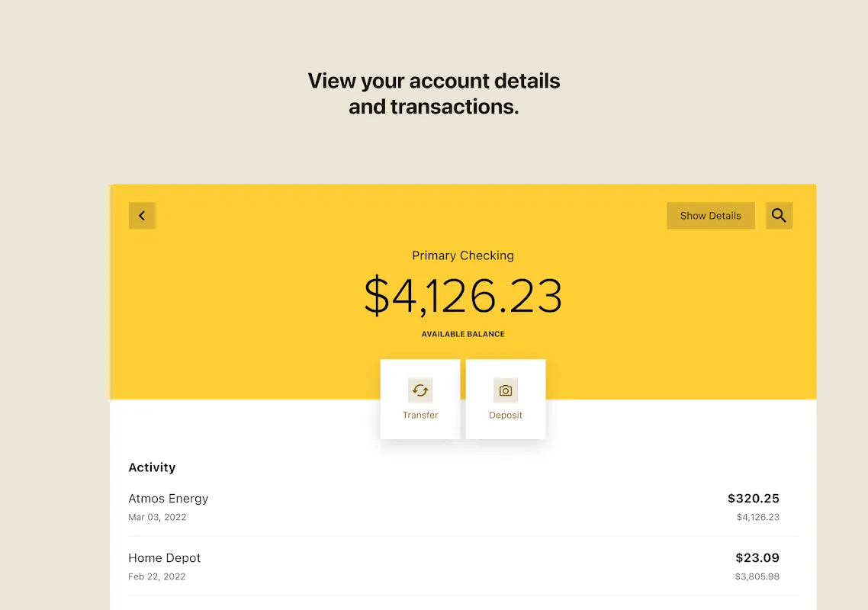The image size is (868, 610).
Task: Open search with the magnifier icon
Action: (x=779, y=216)
